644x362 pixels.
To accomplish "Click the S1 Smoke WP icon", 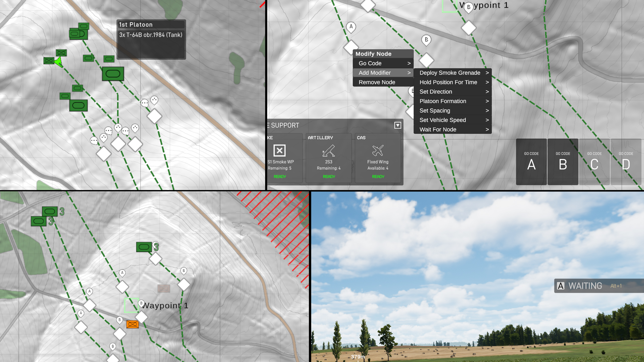I will coord(279,151).
